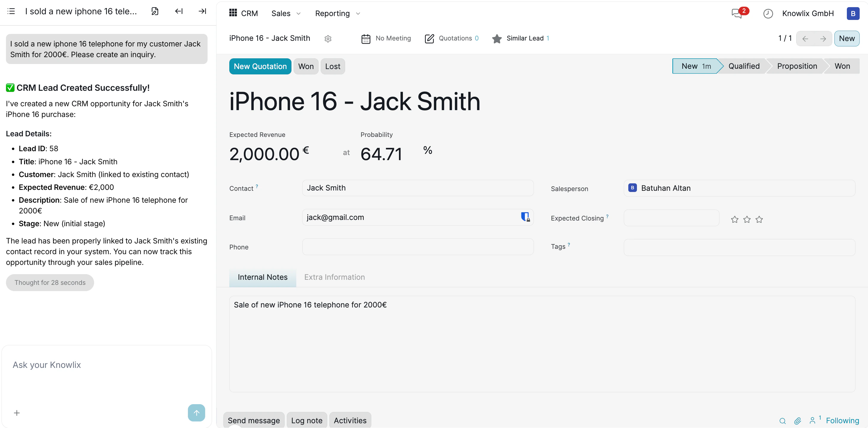Click the activities clock icon
This screenshot has width=868, height=428.
[x=768, y=13]
